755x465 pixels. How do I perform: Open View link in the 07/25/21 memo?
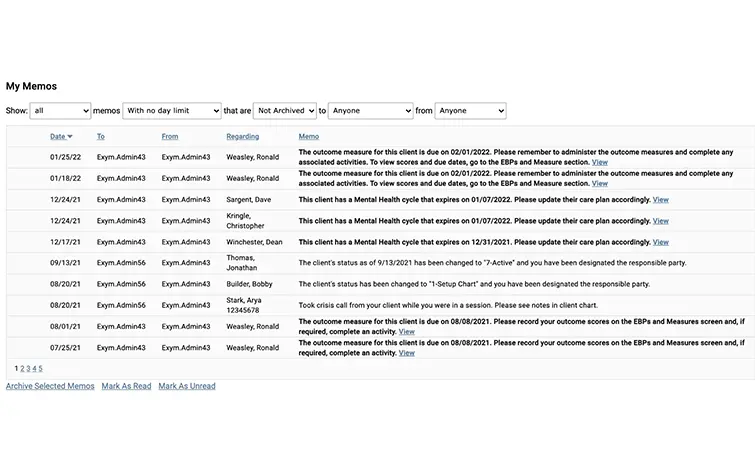[406, 353]
